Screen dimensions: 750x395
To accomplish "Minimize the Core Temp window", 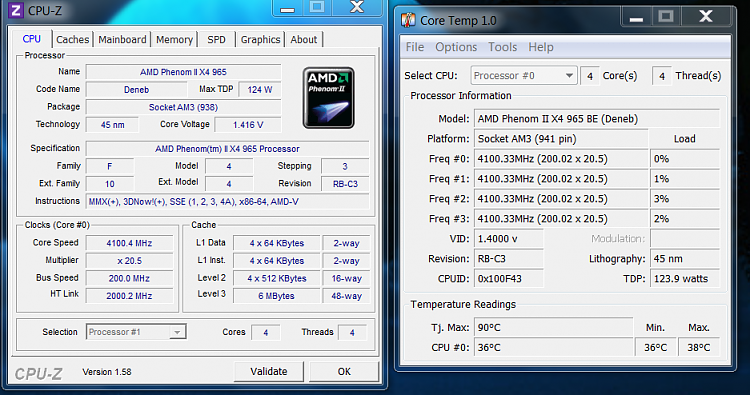I will point(636,17).
